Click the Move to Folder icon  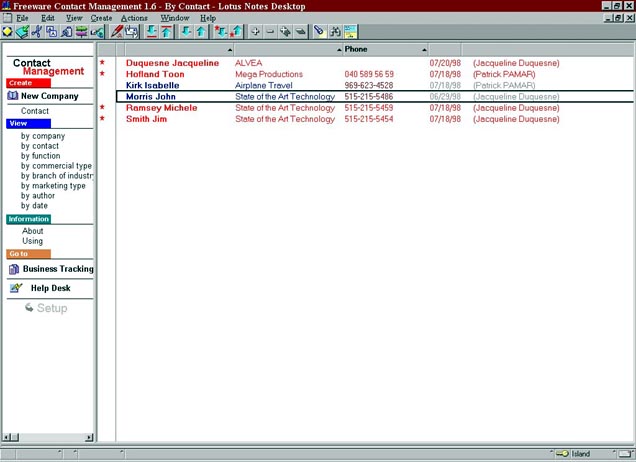pos(132,32)
